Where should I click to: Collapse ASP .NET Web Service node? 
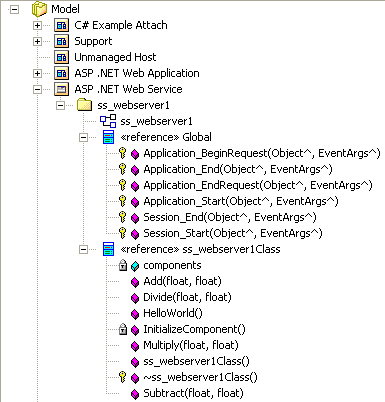click(x=37, y=89)
